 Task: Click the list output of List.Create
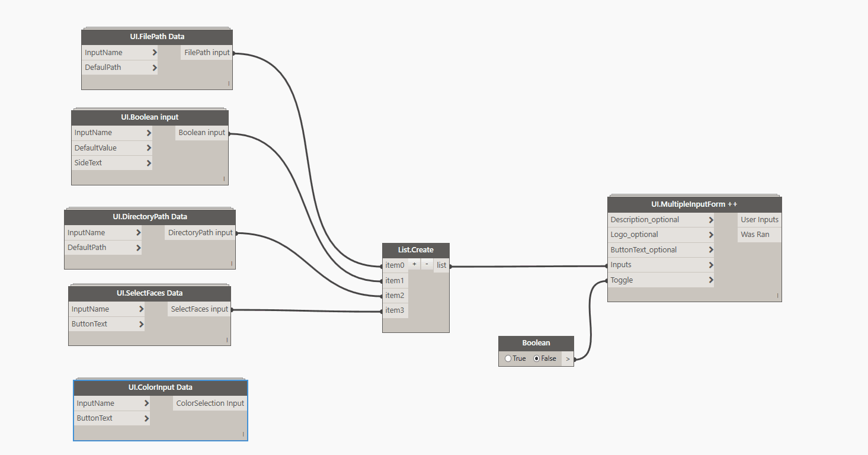pos(441,265)
